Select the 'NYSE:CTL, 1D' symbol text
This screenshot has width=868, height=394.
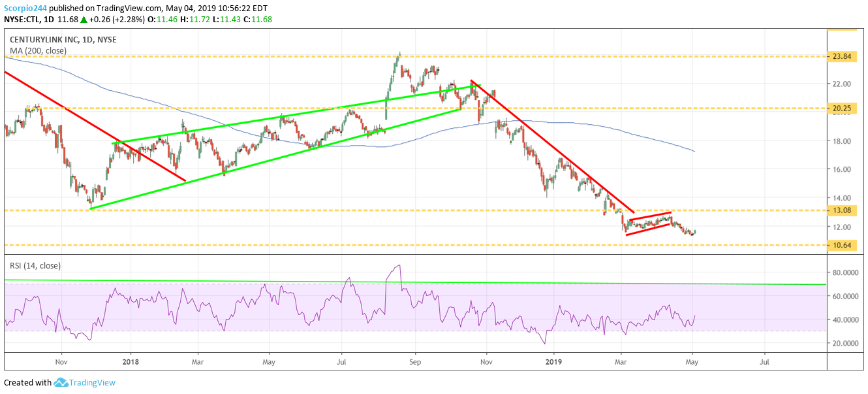pos(29,20)
